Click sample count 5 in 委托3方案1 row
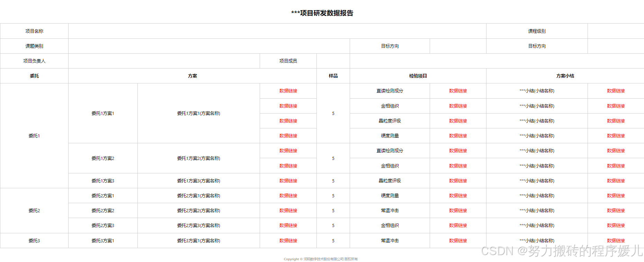This screenshot has height=262, width=644. point(333,241)
